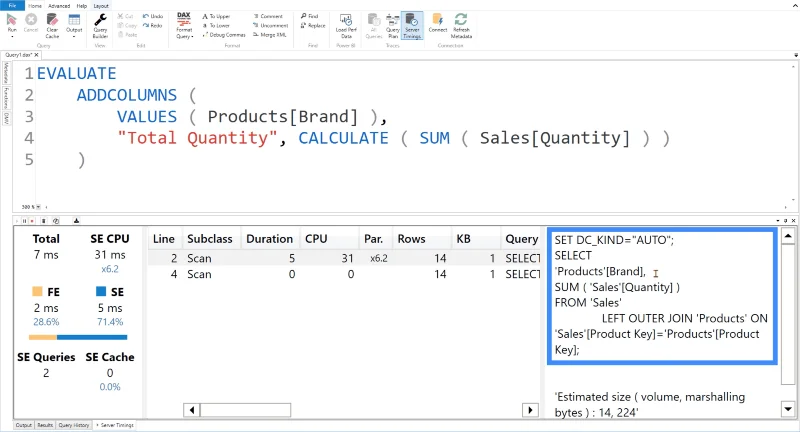
Task: Convert selection To Lower case
Action: pyautogui.click(x=216, y=26)
